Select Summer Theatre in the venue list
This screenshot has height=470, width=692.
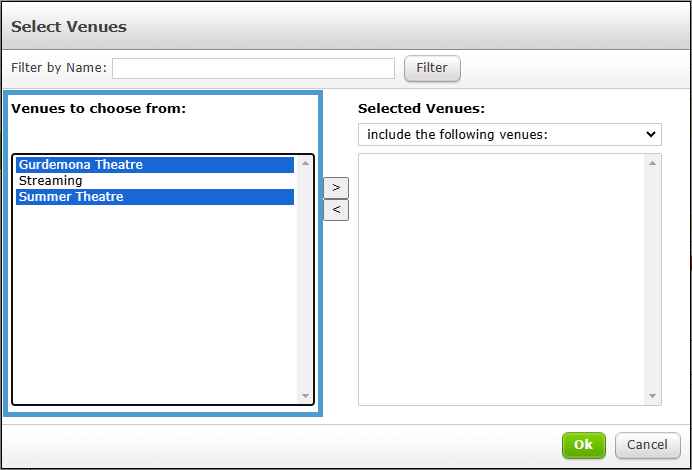point(155,197)
